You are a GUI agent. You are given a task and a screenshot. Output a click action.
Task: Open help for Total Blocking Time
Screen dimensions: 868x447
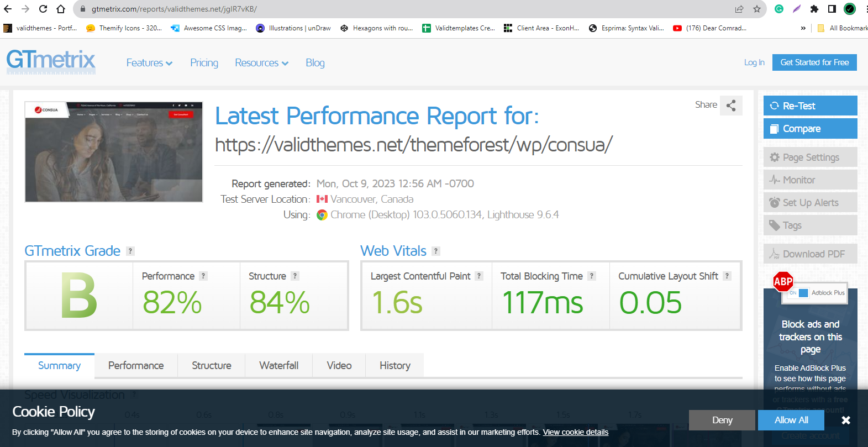592,276
